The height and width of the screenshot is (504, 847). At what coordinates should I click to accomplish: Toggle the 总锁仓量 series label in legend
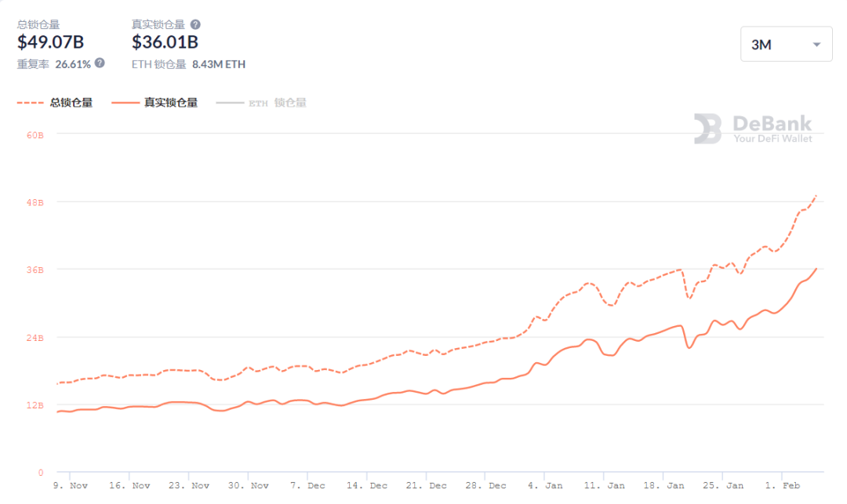coord(71,103)
